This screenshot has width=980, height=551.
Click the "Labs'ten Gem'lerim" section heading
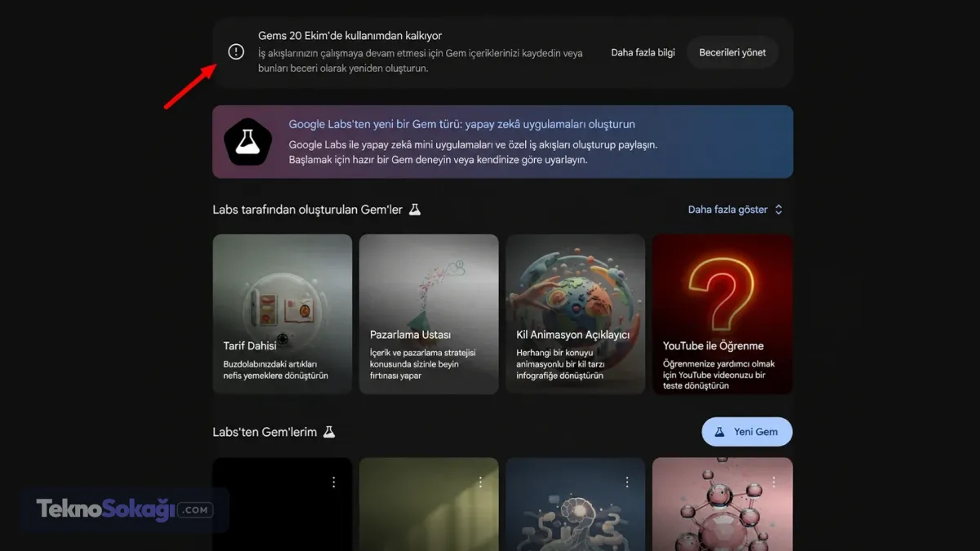pos(265,432)
